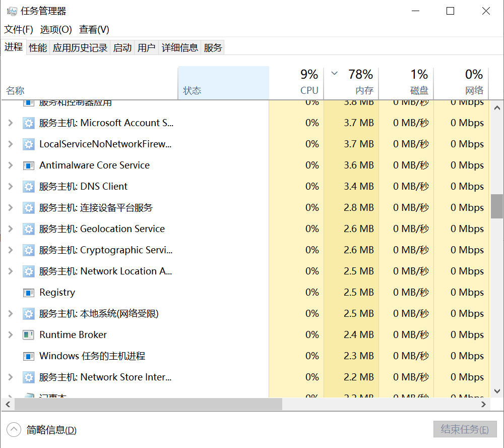
Task: Collapse to 简略信息 using the arrow toggle
Action: pos(14,430)
